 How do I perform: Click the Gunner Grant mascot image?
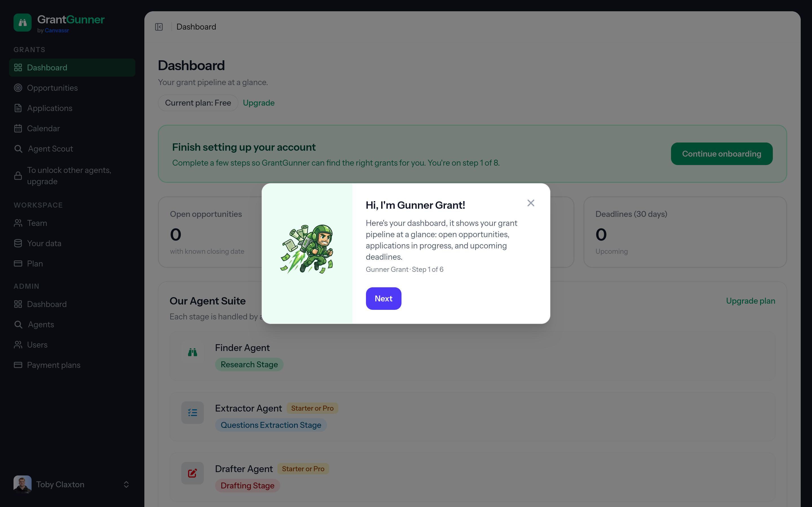(307, 249)
